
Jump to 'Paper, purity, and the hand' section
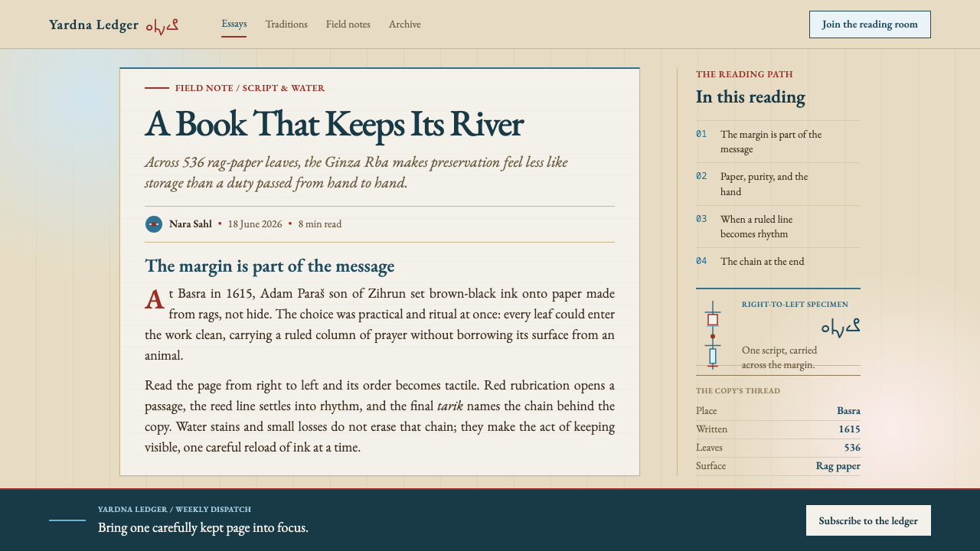point(778,184)
